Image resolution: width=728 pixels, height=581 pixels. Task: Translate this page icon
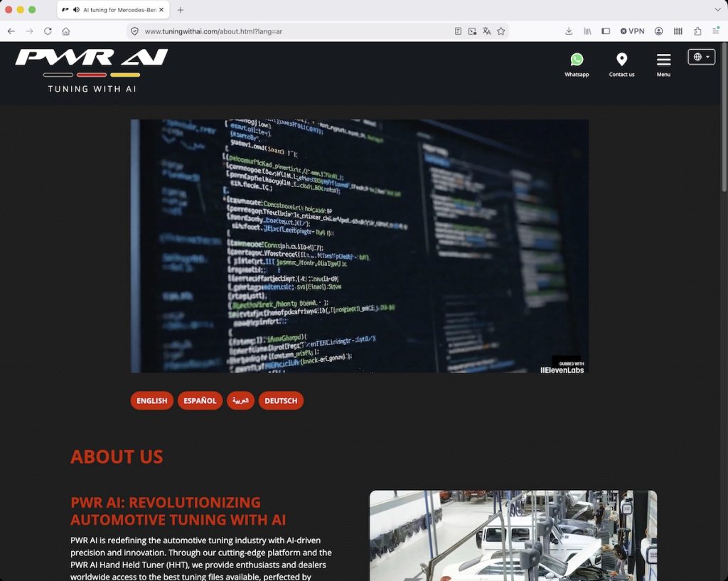pos(486,31)
